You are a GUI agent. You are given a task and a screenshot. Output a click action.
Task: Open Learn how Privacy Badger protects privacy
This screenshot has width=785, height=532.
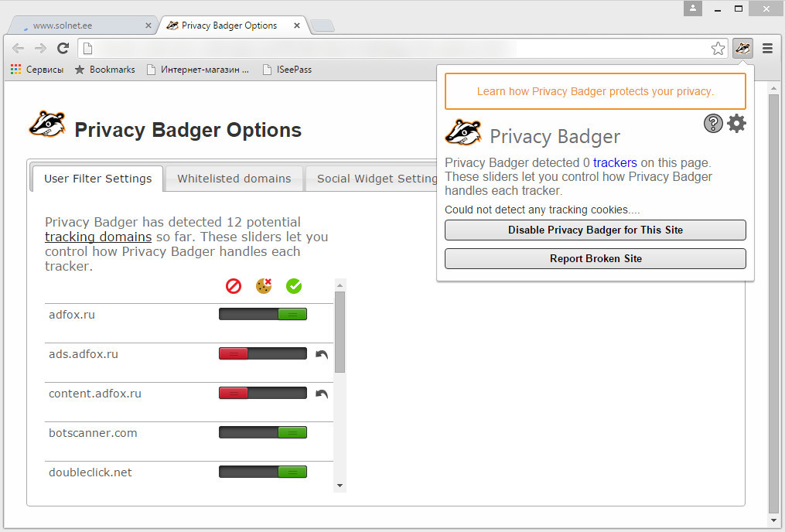coord(596,91)
